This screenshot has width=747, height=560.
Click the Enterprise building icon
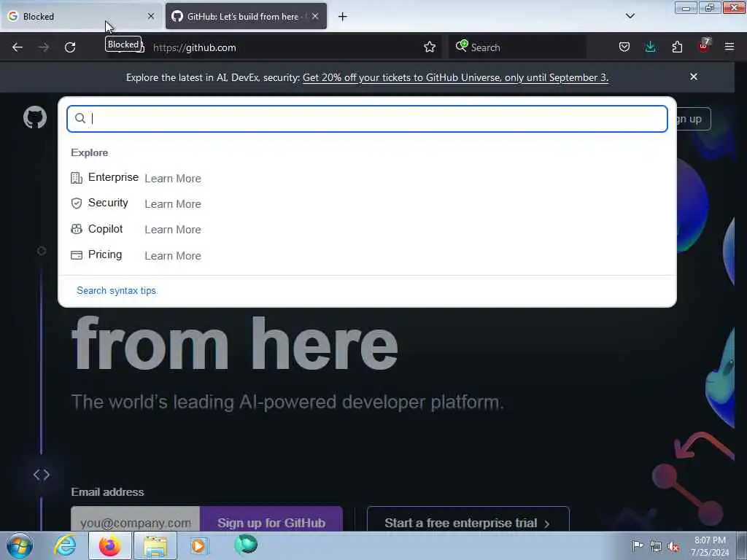pyautogui.click(x=76, y=178)
